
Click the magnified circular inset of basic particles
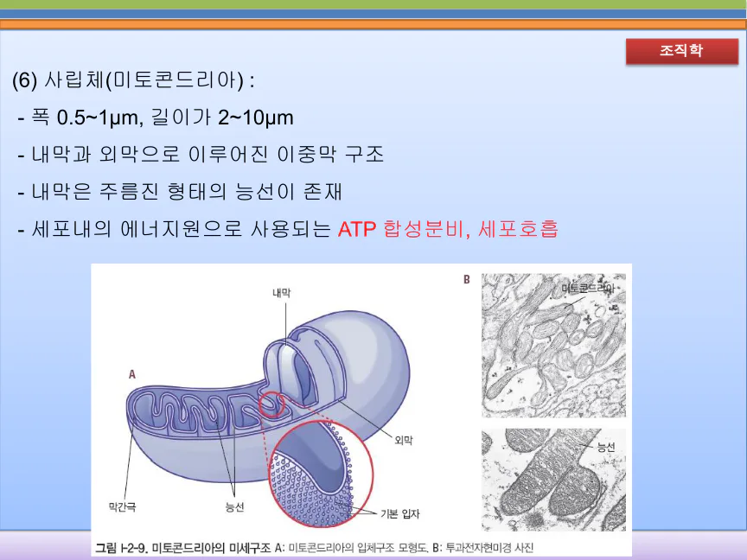(x=318, y=471)
